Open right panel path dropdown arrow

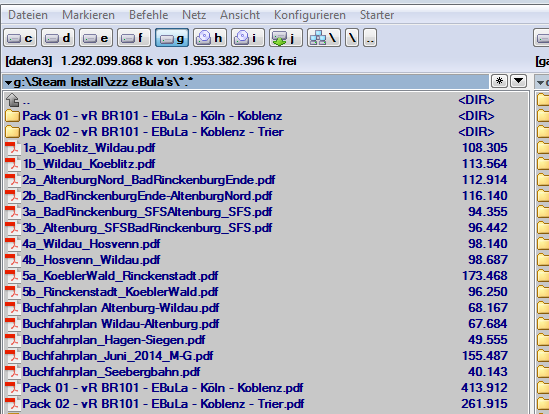click(540, 83)
